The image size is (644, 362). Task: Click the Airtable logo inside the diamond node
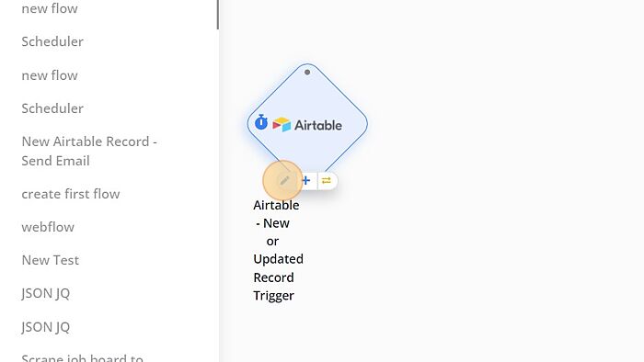[307, 125]
